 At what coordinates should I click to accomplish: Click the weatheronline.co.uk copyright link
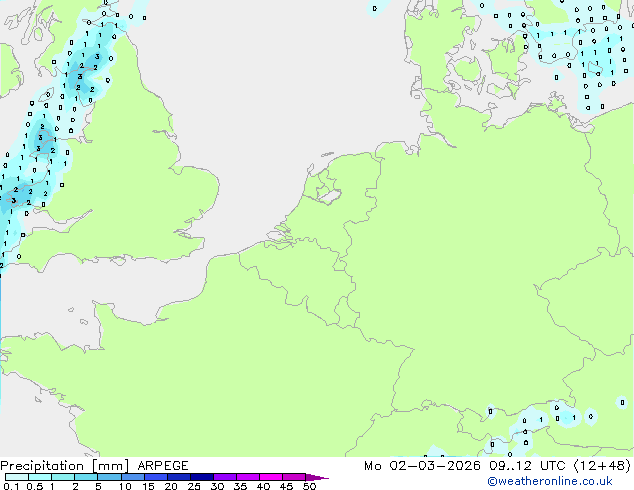click(549, 481)
